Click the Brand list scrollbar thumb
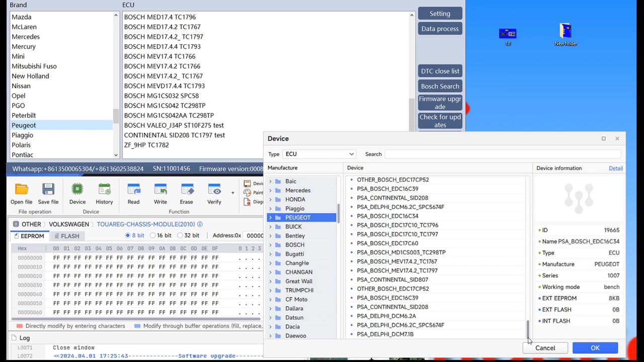Viewport: 644px width, 362px height. tap(116, 117)
